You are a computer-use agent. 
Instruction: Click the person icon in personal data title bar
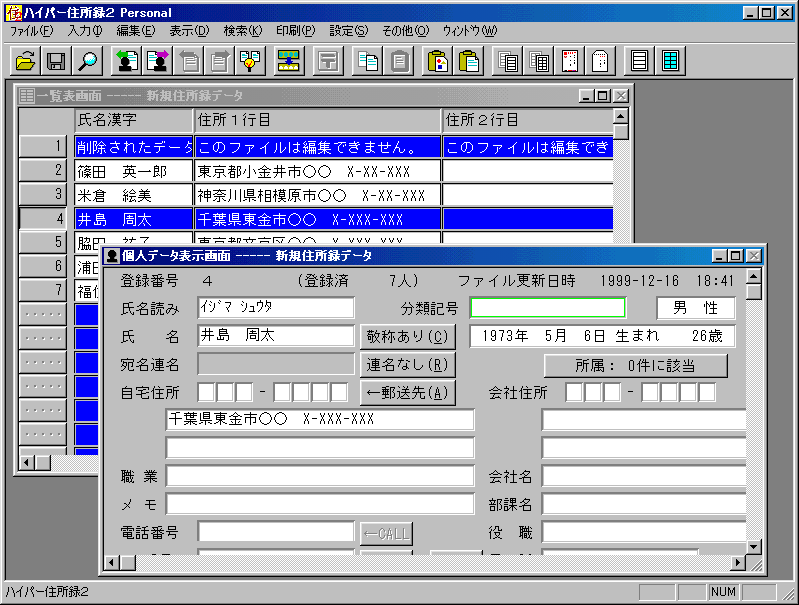[112, 256]
